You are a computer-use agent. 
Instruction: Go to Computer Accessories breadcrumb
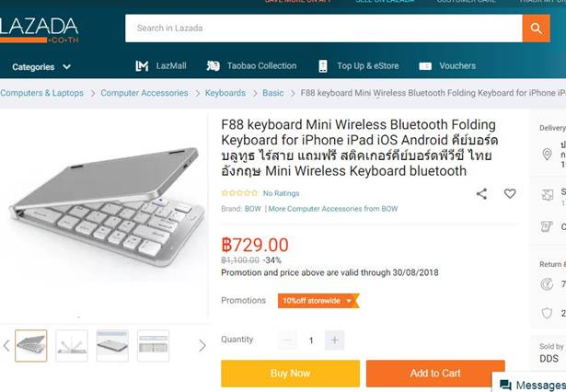pyautogui.click(x=144, y=93)
